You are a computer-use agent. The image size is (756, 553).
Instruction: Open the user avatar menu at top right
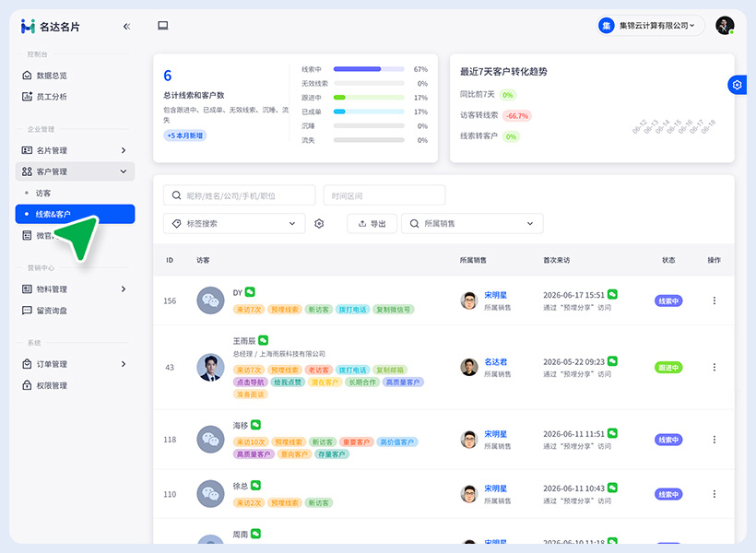coord(725,26)
